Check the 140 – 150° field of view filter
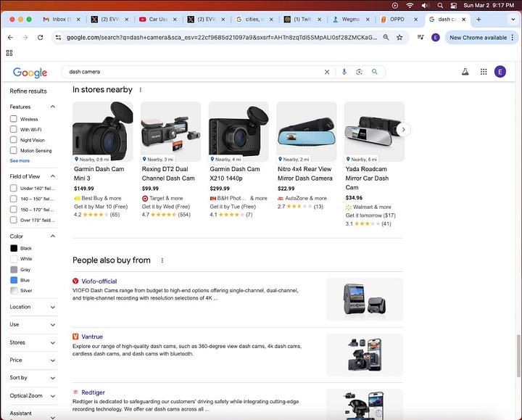The width and height of the screenshot is (522, 420). point(13,199)
